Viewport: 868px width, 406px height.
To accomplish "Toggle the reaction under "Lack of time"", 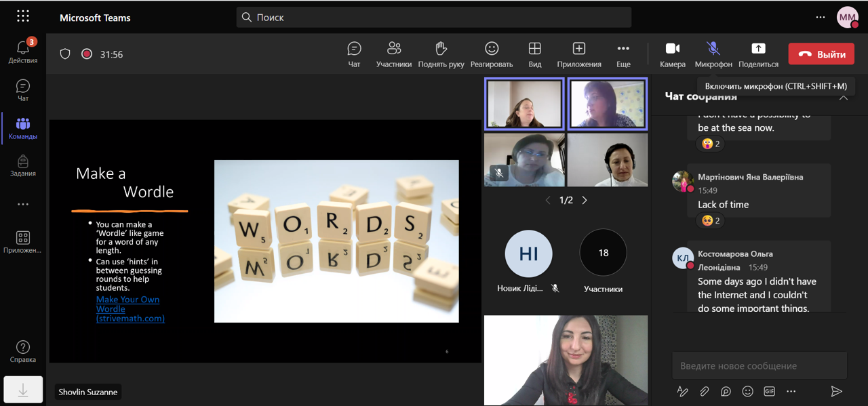I will pos(711,220).
